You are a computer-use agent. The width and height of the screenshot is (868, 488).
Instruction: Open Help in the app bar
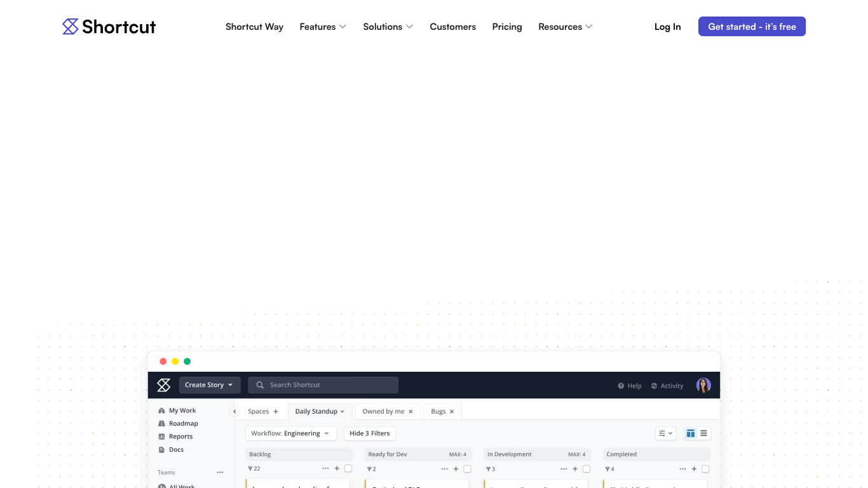click(x=630, y=386)
